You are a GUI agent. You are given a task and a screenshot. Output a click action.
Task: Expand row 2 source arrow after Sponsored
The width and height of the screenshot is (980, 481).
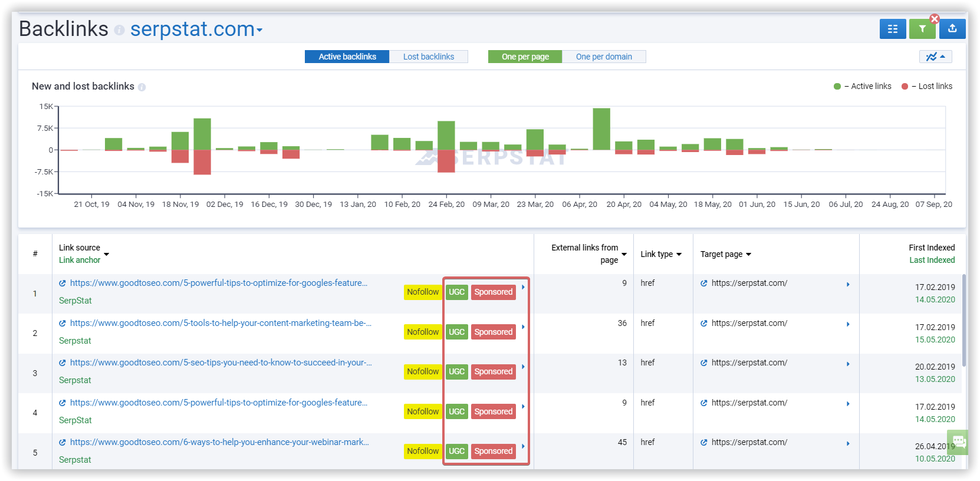[523, 327]
